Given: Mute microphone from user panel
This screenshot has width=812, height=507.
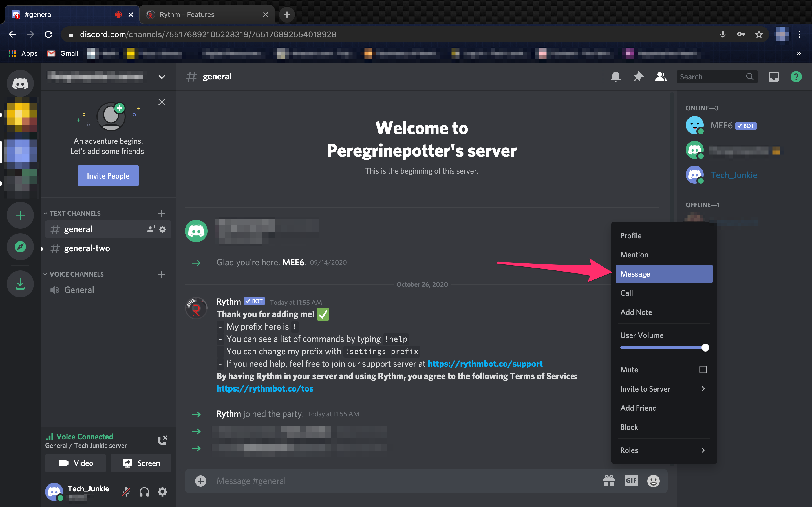Looking at the screenshot, I should (126, 492).
